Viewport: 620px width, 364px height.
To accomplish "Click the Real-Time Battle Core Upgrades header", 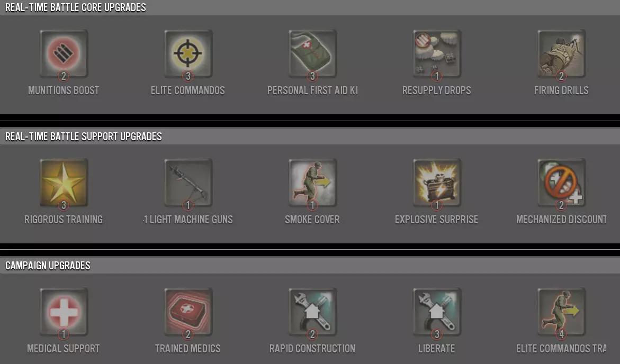I will click(76, 7).
